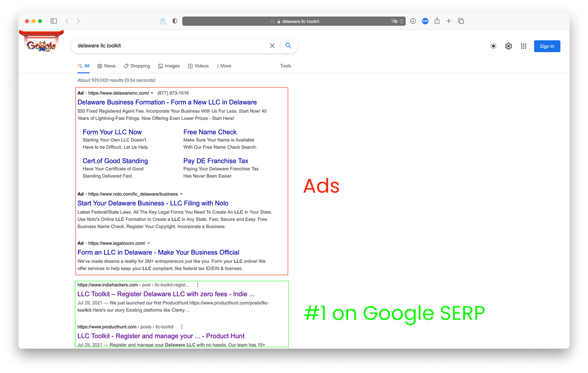588x373 pixels.
Task: Click the https://www.delawareinc.com/ ad URL
Action: click(118, 93)
